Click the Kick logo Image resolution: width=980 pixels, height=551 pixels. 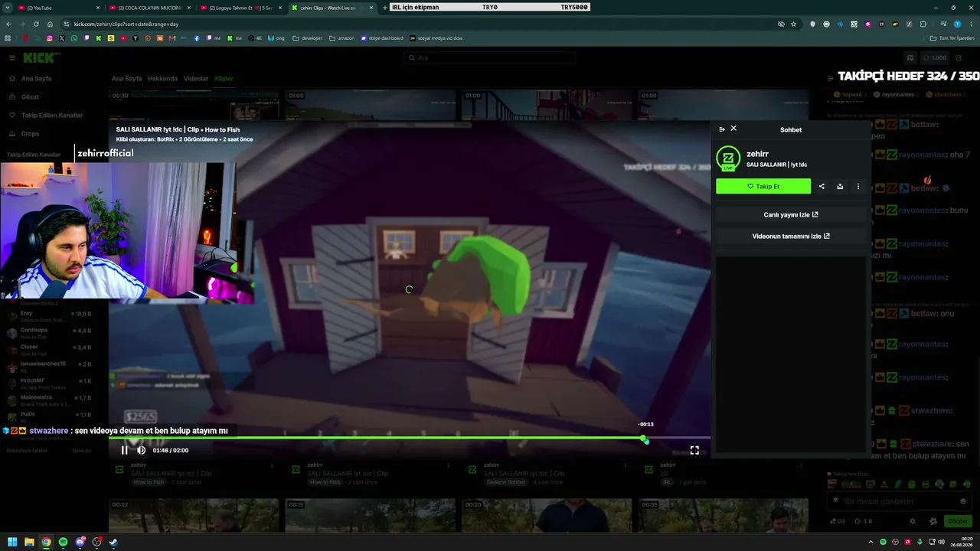38,58
